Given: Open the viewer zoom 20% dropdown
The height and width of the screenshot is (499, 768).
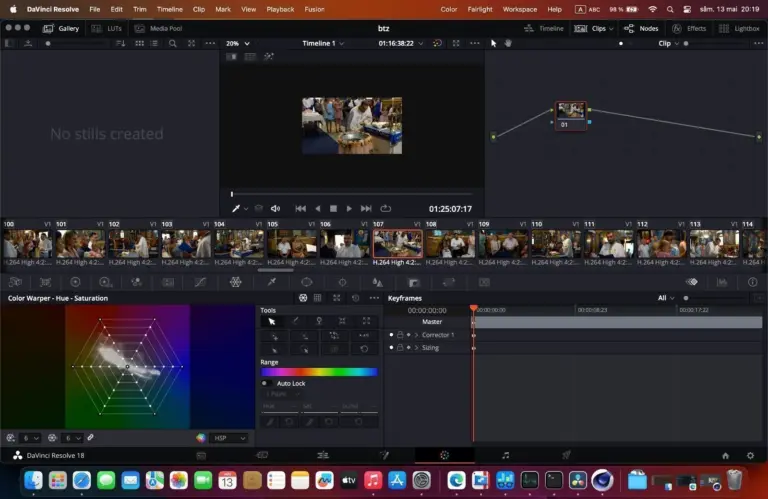Looking at the screenshot, I should (x=238, y=43).
